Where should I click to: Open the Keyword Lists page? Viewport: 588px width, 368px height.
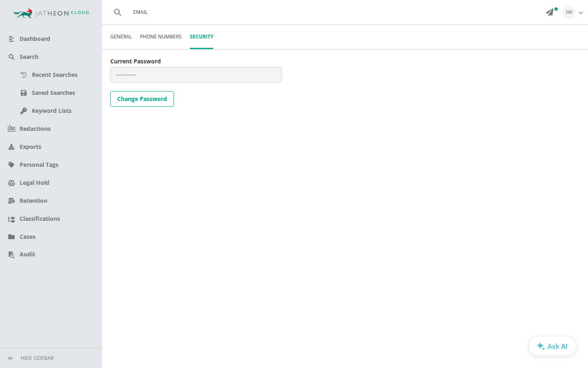click(51, 111)
